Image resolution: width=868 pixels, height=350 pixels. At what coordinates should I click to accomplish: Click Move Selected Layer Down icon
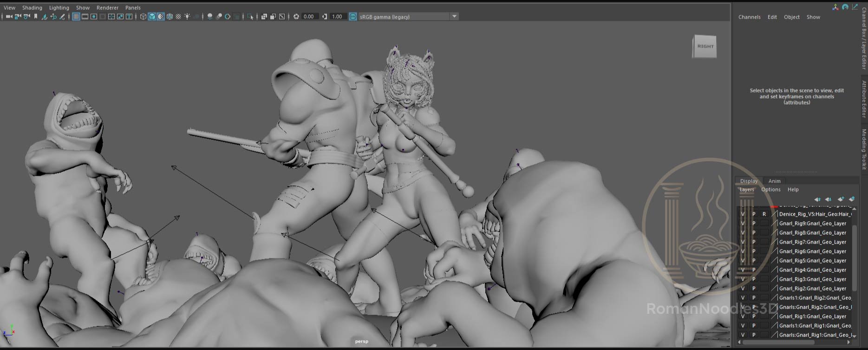(828, 199)
